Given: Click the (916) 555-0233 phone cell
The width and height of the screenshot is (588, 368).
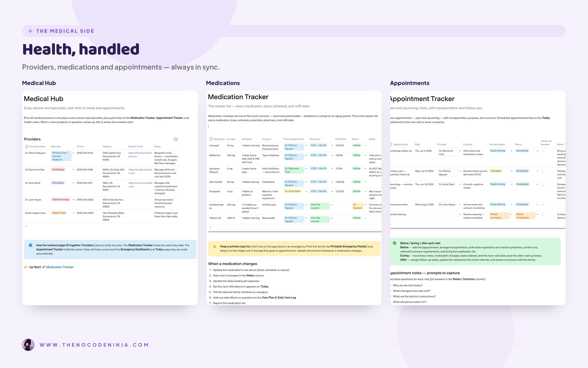Looking at the screenshot, I should pyautogui.click(x=85, y=200).
